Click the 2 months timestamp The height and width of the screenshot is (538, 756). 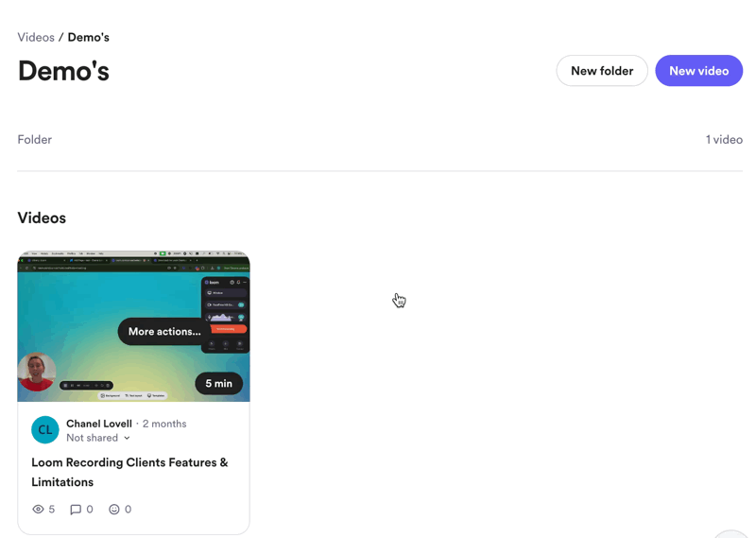coord(164,424)
